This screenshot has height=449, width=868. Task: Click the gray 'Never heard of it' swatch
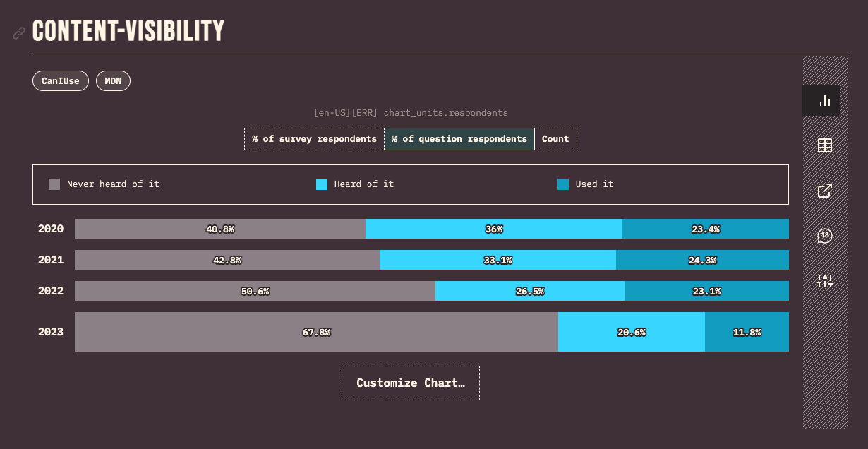(x=54, y=184)
